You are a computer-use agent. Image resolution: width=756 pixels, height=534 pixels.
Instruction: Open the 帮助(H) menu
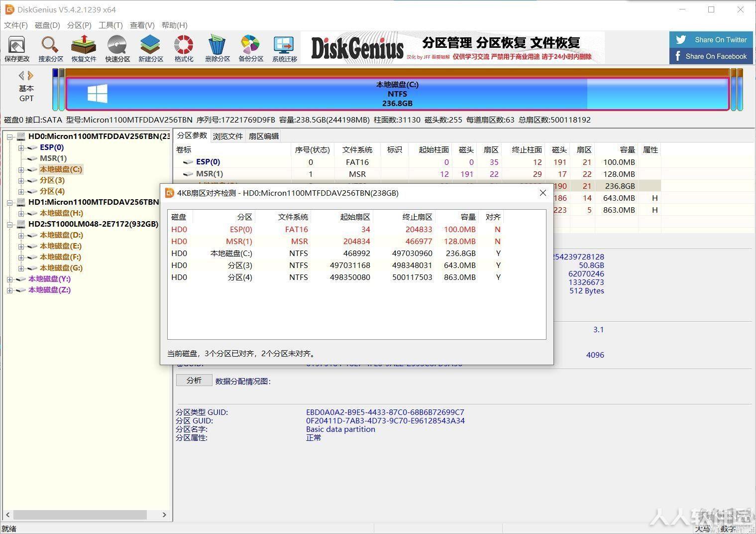174,25
